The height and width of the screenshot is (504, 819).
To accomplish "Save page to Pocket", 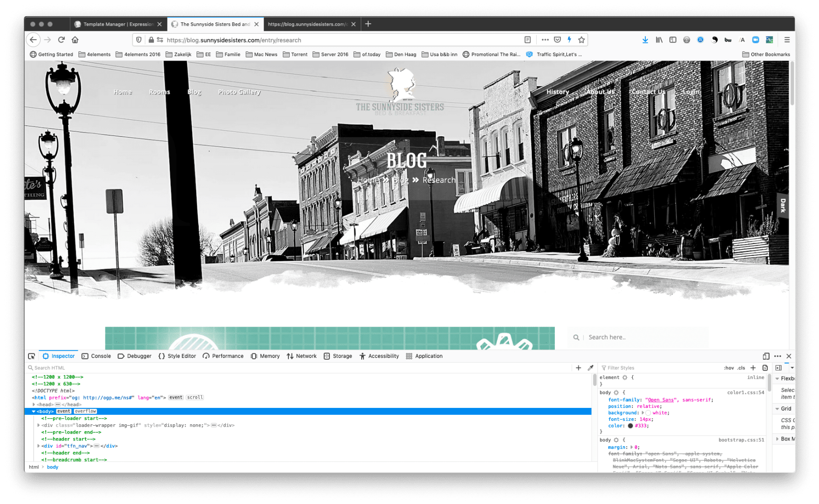I will coord(557,40).
